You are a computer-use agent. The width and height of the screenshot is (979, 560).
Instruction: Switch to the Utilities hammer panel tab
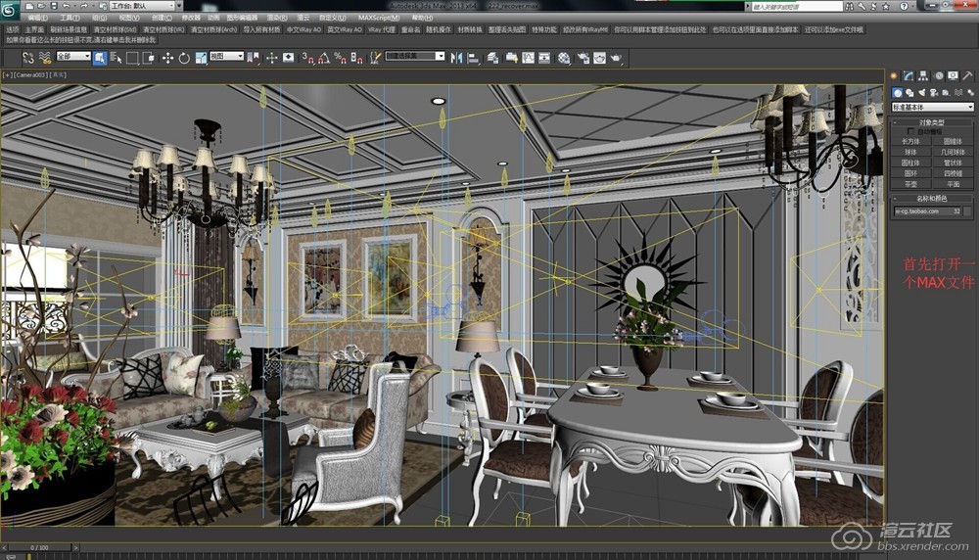(968, 75)
